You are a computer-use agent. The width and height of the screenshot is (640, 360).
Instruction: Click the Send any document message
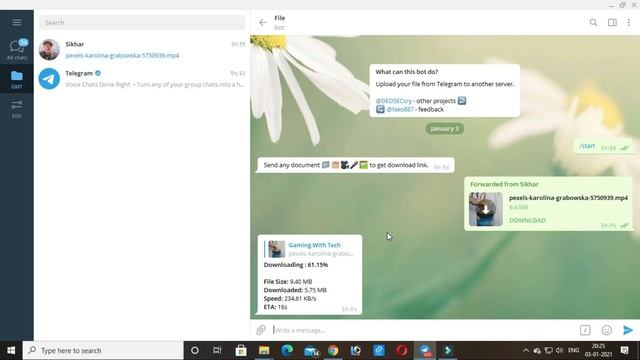356,165
